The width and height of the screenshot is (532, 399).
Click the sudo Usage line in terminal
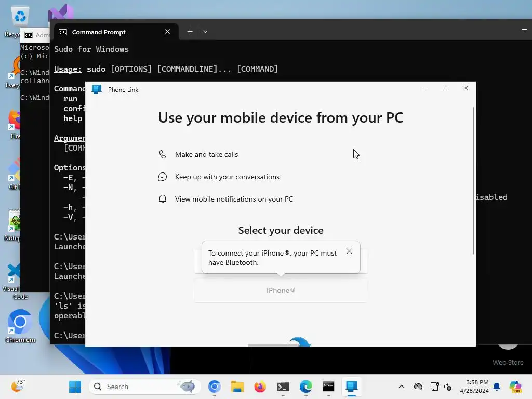(166, 69)
